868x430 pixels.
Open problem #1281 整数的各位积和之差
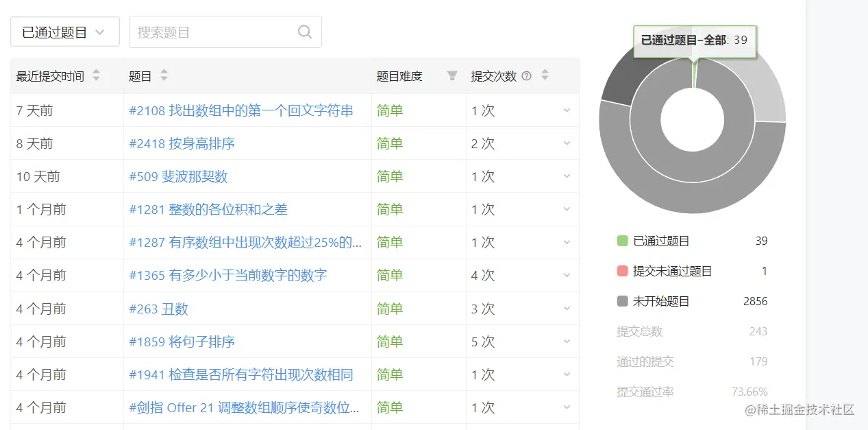(208, 209)
